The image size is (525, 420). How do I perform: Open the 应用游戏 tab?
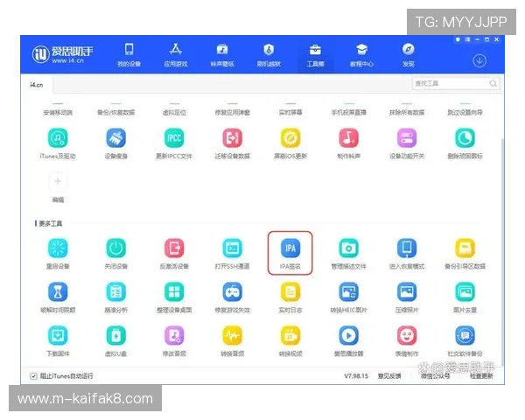tap(175, 54)
